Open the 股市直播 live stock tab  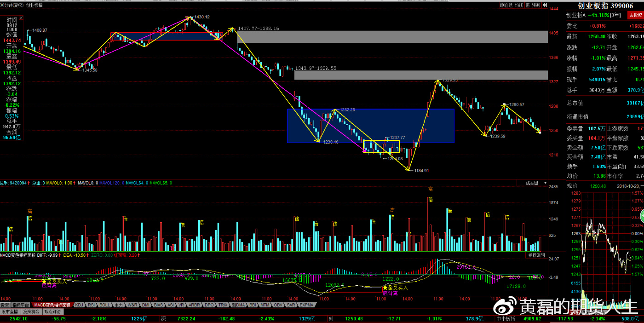click(x=10, y=311)
